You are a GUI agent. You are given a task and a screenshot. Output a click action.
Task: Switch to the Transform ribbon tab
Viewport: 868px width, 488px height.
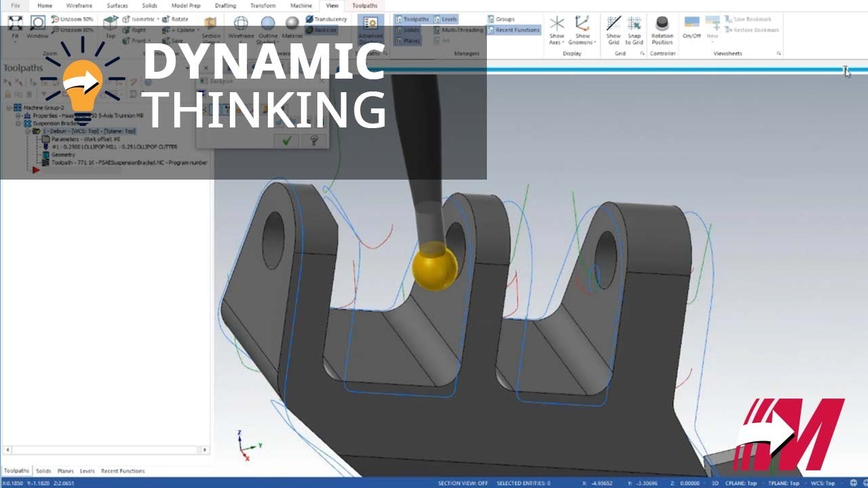(263, 5)
